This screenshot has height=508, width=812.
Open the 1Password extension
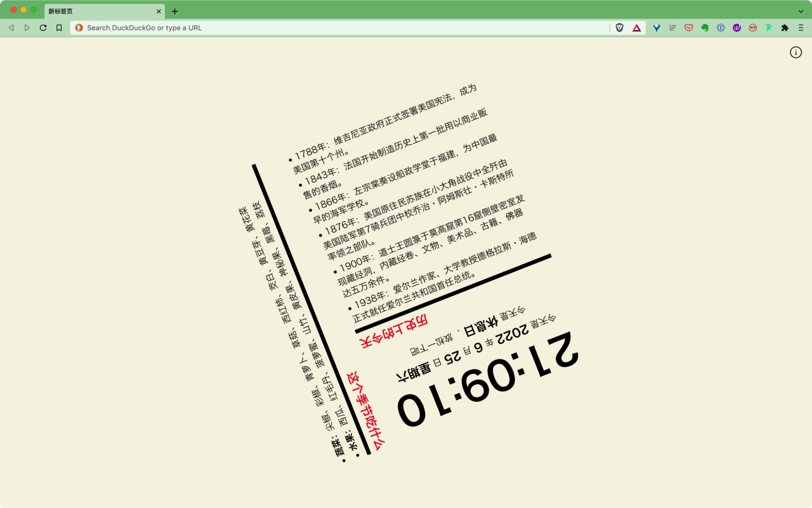tap(721, 28)
